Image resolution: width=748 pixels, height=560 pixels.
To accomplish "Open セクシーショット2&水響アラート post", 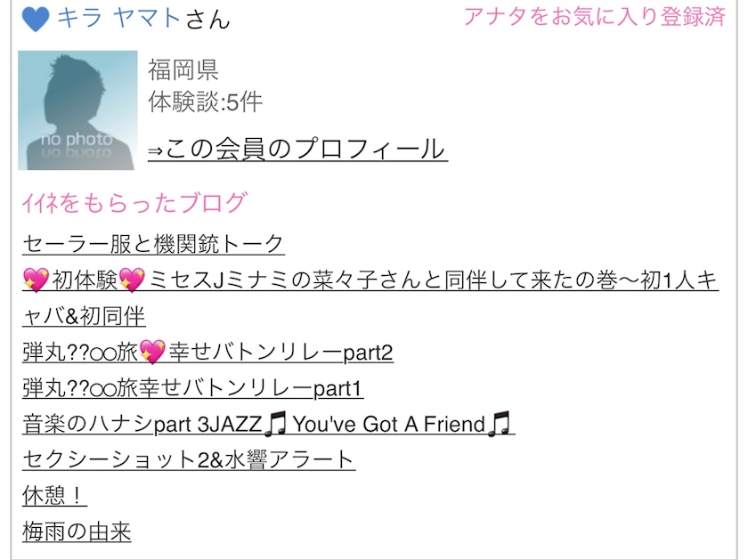I will (x=189, y=459).
